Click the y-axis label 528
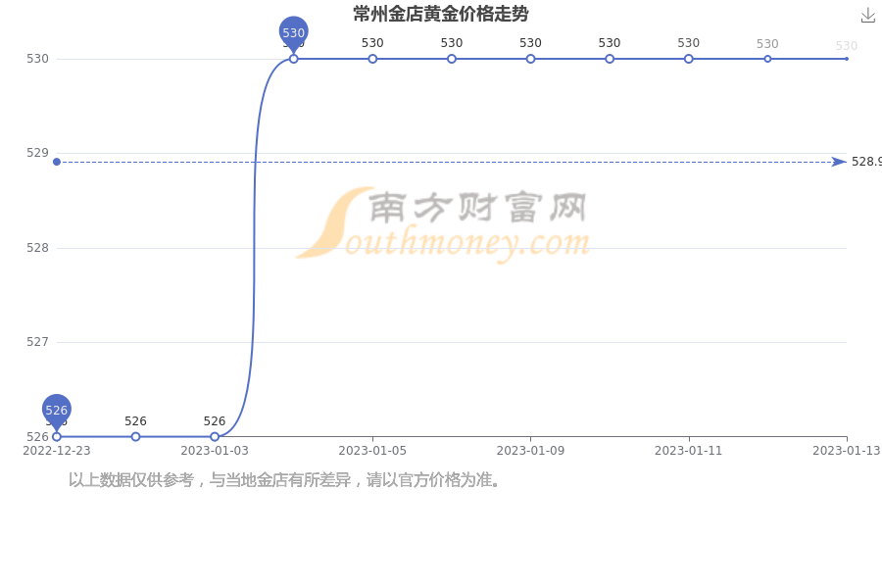This screenshot has width=882, height=588. pos(37,248)
